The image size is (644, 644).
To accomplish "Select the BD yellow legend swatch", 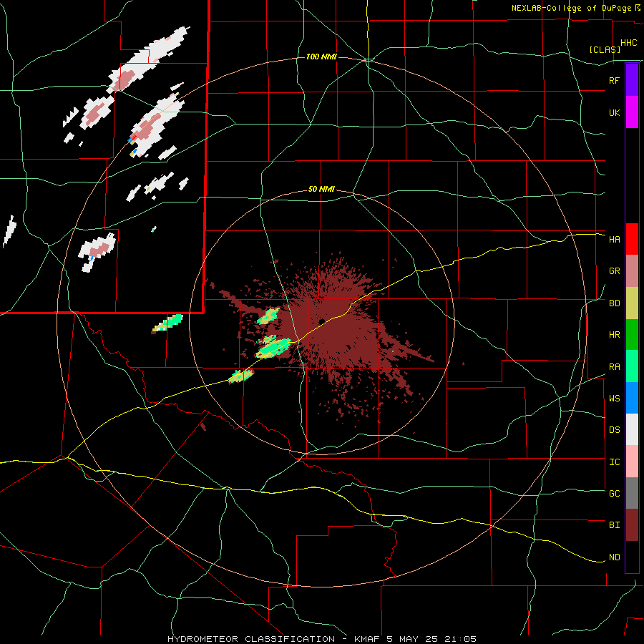I will click(632, 303).
